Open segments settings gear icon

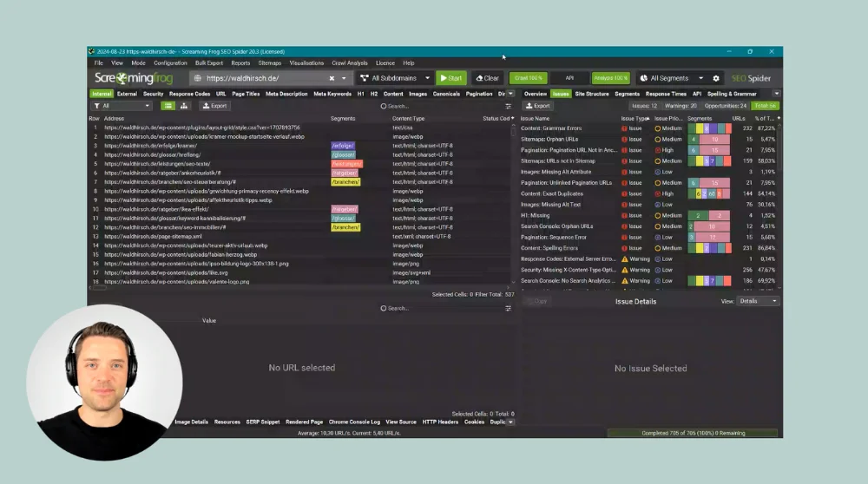716,78
